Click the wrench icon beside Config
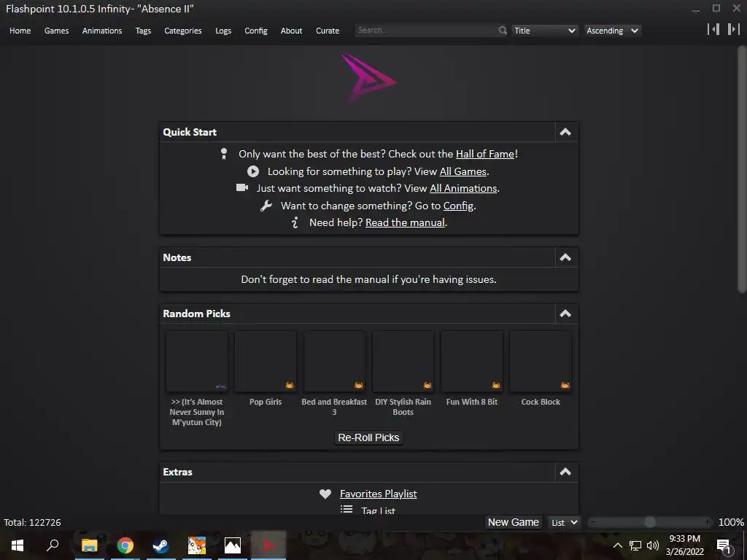The height and width of the screenshot is (560, 747). pos(266,205)
